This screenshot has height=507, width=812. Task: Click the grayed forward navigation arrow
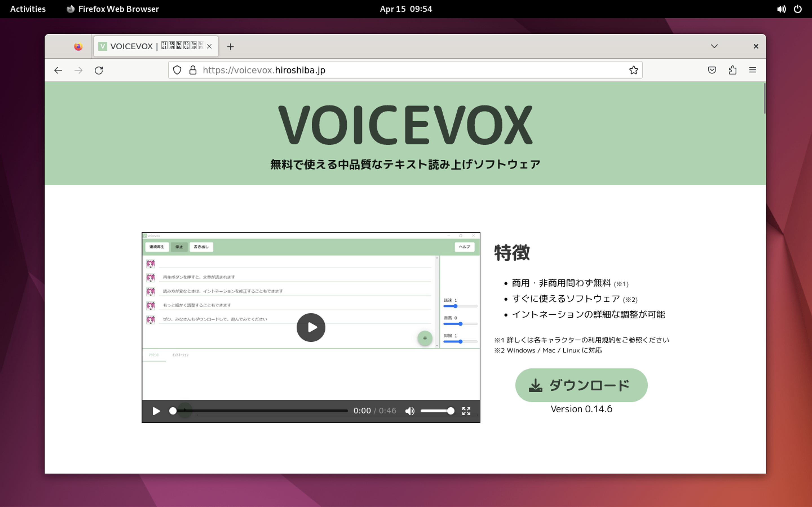coord(78,70)
